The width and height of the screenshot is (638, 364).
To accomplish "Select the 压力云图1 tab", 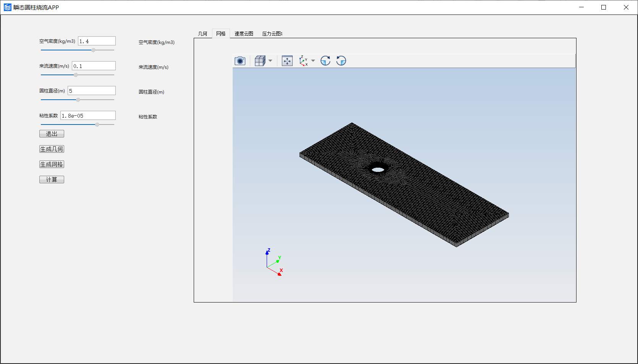I will [272, 34].
